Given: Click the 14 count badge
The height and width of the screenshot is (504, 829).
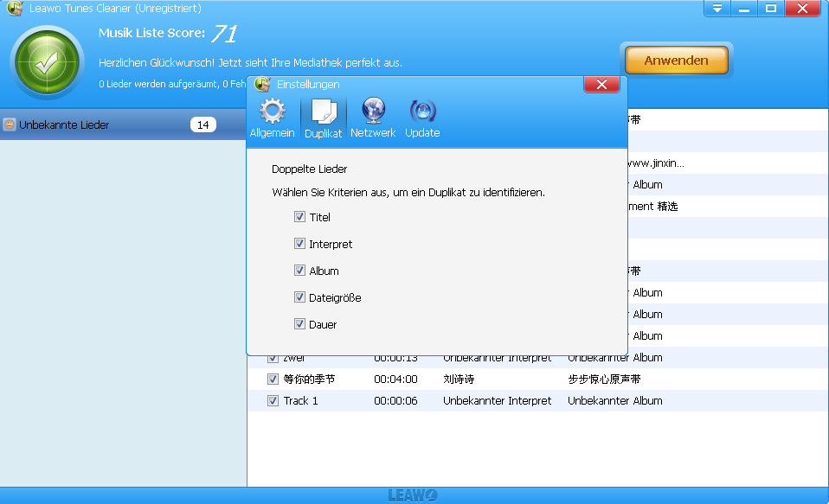Looking at the screenshot, I should [203, 124].
